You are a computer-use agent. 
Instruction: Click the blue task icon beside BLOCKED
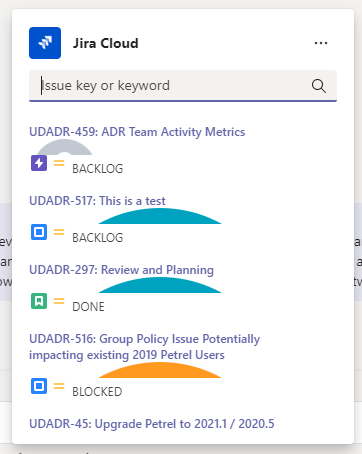[x=39, y=386]
